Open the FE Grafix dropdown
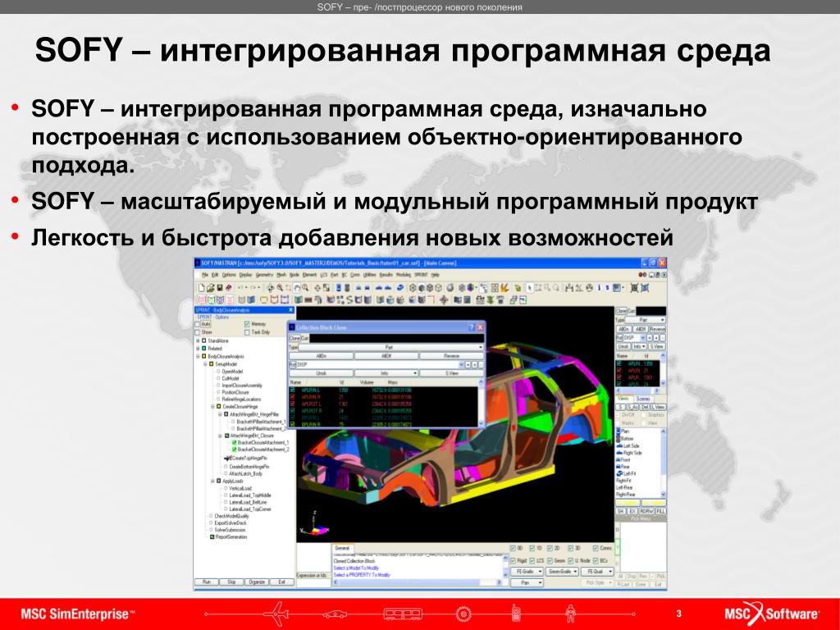This screenshot has height=630, width=840. [527, 572]
